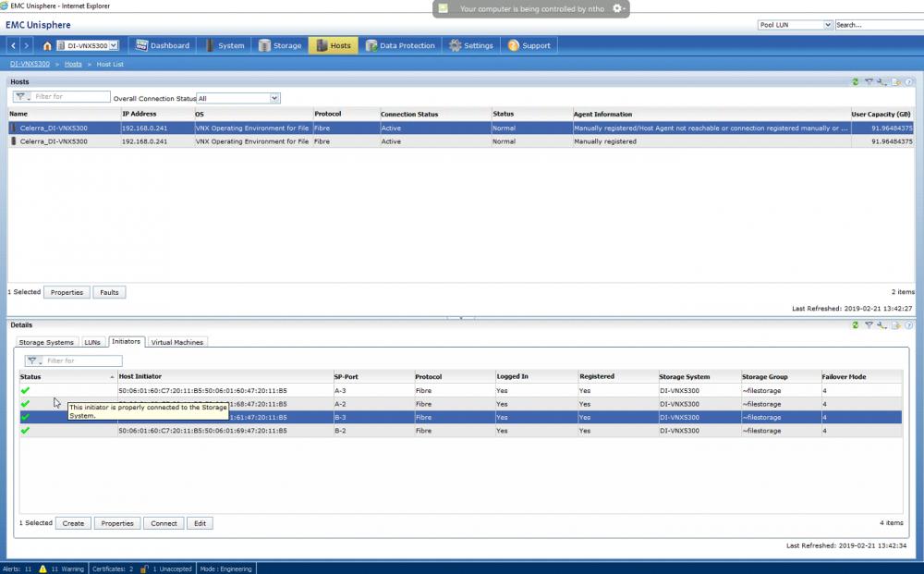The height and width of the screenshot is (574, 924).
Task: Click the Hosts filter funnel dropdown icon
Action: coord(22,96)
